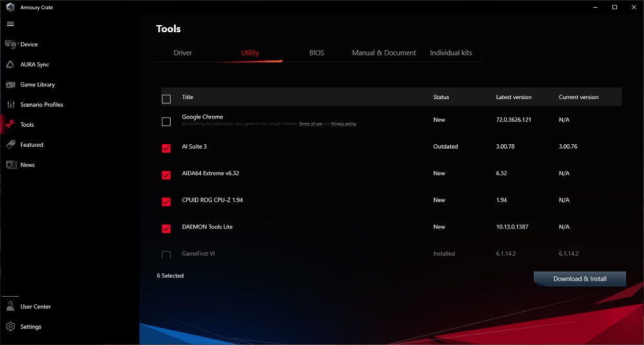Click the Game Library controller icon
The image size is (644, 345).
coord(11,84)
